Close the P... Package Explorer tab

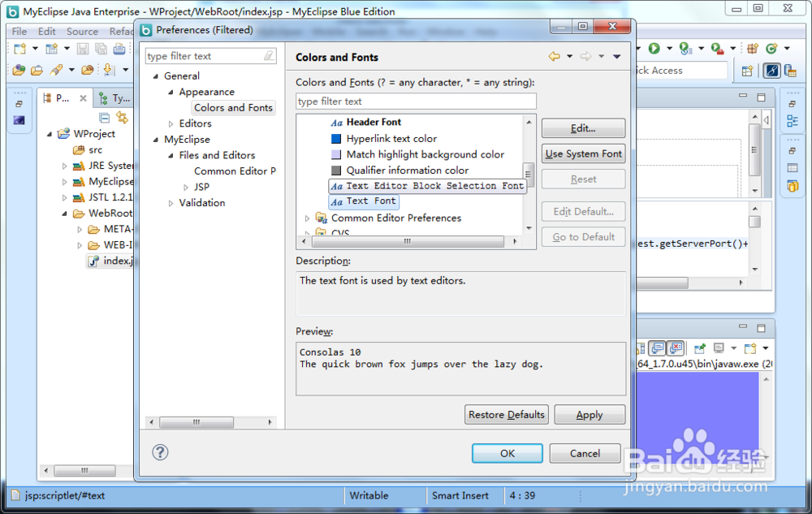(83, 97)
